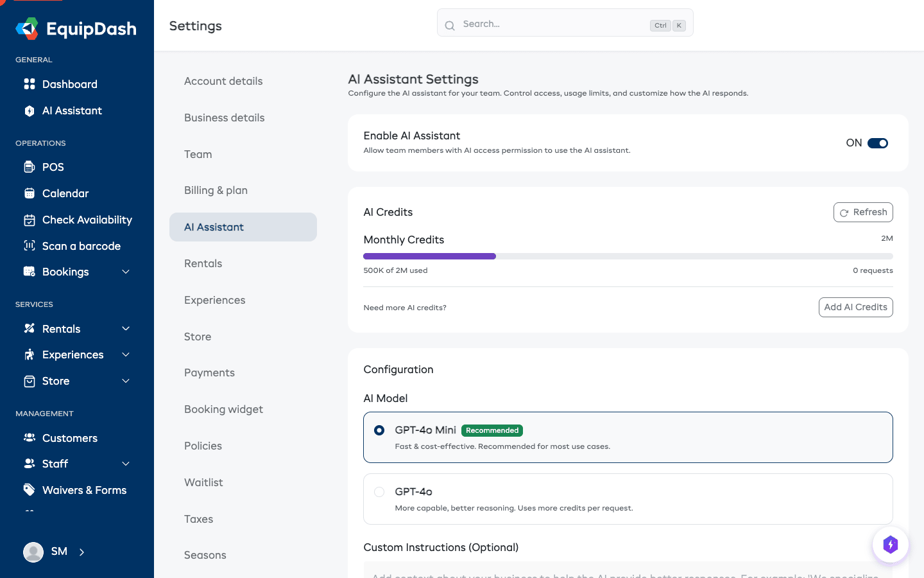Click the Waivers & Forms tag icon
This screenshot has height=578, width=924.
click(x=29, y=489)
